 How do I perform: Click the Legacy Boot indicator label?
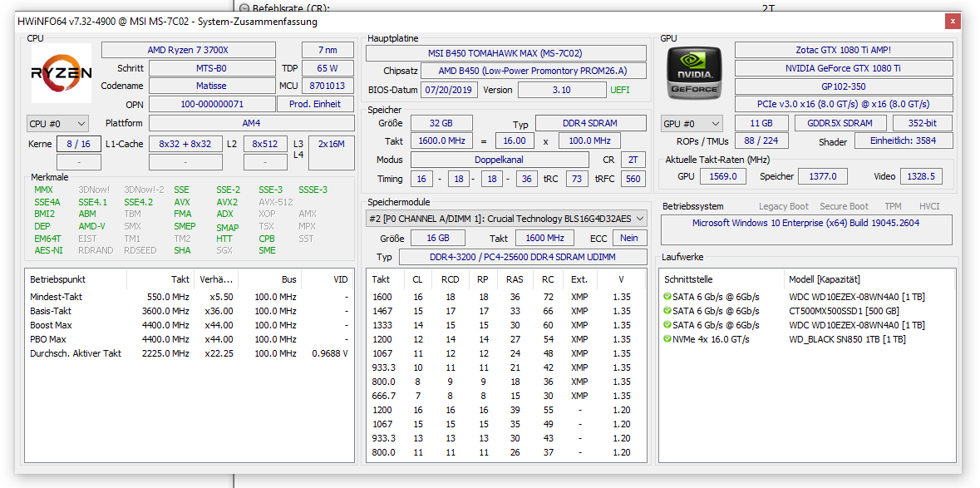(x=784, y=206)
